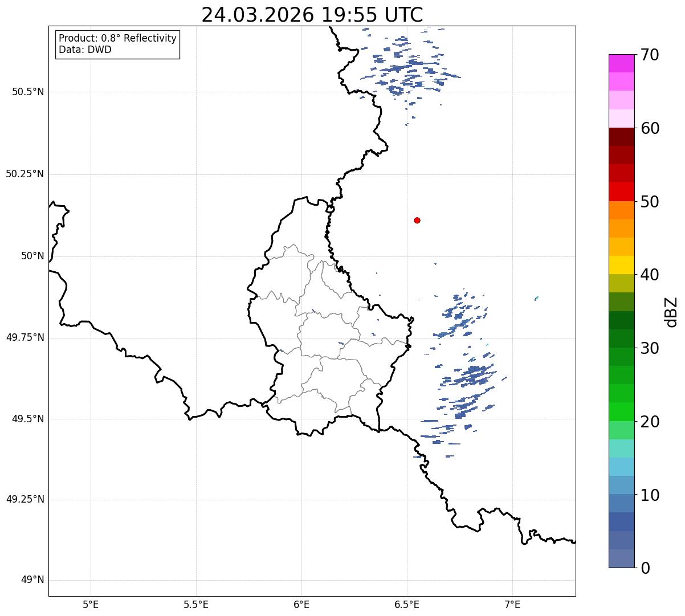
Task: Click the 7°E longitude tick label
Action: click(x=512, y=603)
